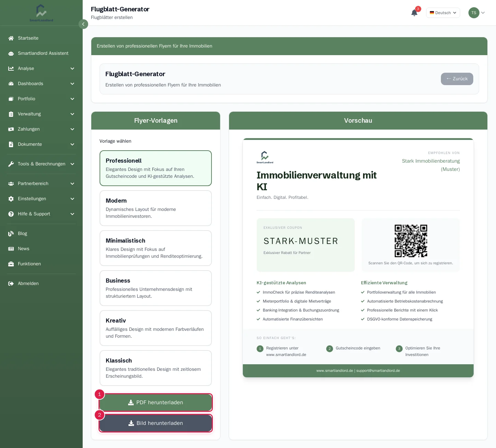Viewport: 496px width, 448px height.
Task: Click the Vorschau panel header
Action: (x=358, y=121)
